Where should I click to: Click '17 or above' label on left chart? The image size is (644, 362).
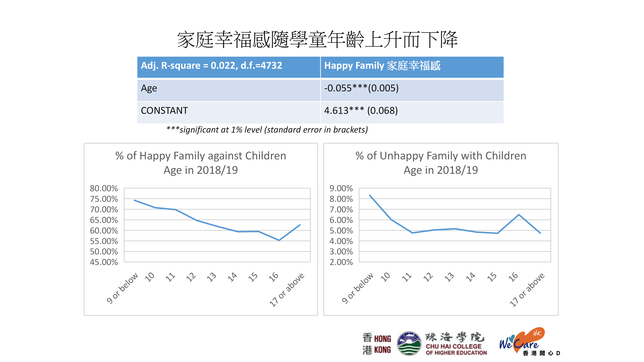pyautogui.click(x=287, y=290)
